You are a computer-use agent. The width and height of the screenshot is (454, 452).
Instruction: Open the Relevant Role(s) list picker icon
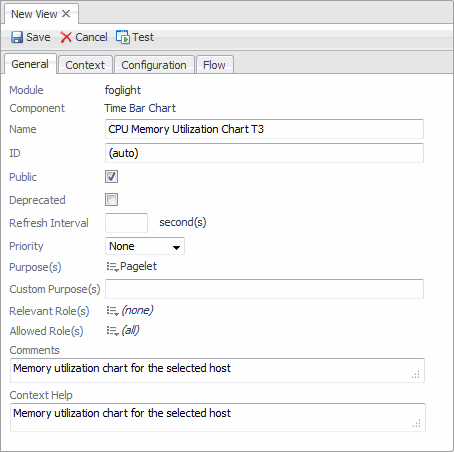point(113,311)
